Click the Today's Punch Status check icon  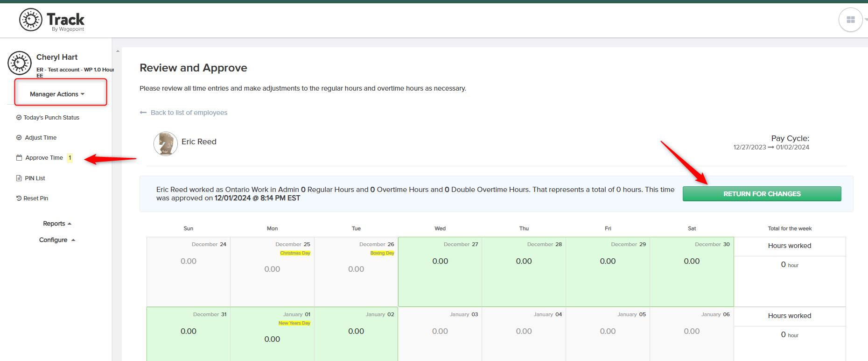19,118
